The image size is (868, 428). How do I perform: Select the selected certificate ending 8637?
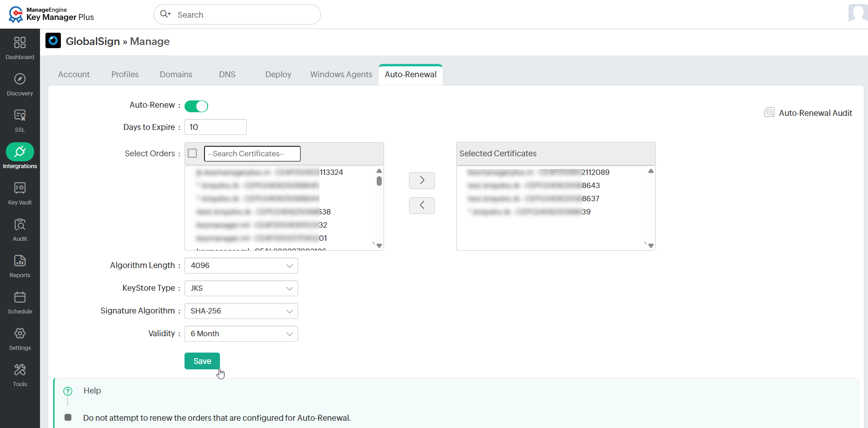[x=533, y=199]
